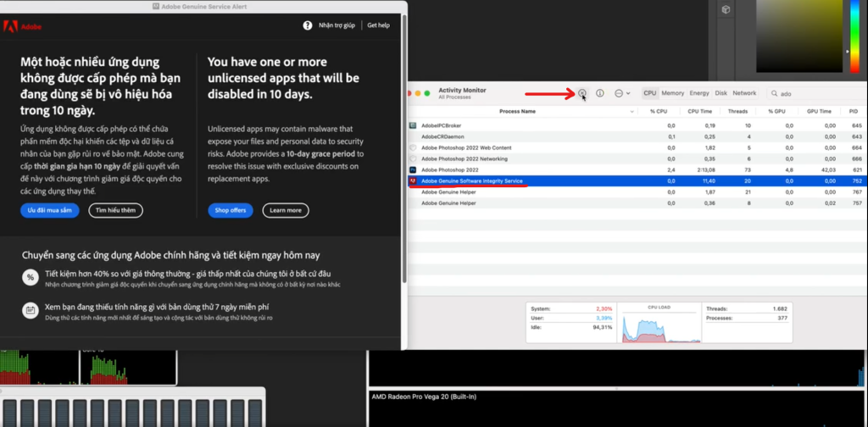Sort by the % GPU column header
The width and height of the screenshot is (868, 427).
pyautogui.click(x=776, y=111)
